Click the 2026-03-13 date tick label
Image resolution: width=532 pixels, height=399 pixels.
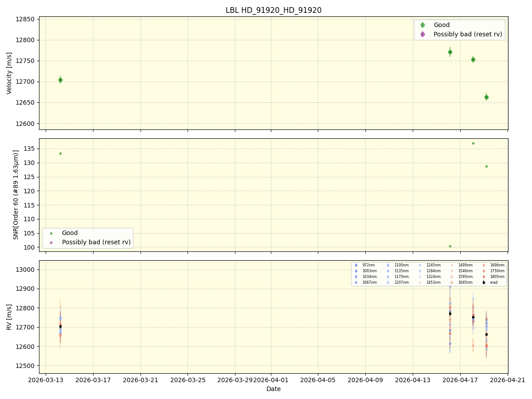(x=46, y=380)
